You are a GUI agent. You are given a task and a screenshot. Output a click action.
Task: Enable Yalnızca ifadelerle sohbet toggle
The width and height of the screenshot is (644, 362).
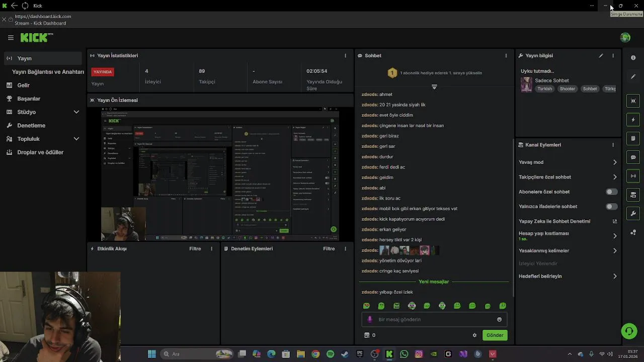point(612,207)
